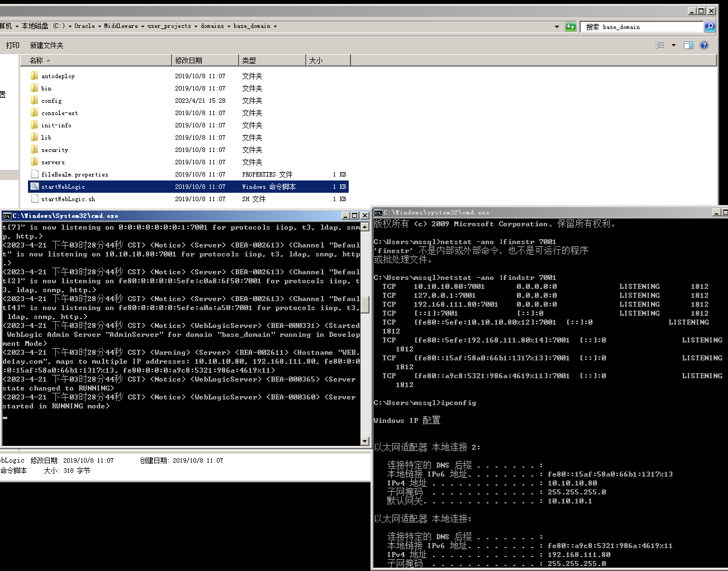Click the Middleware breadcrumb segment
Viewport: 728px width, 571px height.
tap(121, 26)
